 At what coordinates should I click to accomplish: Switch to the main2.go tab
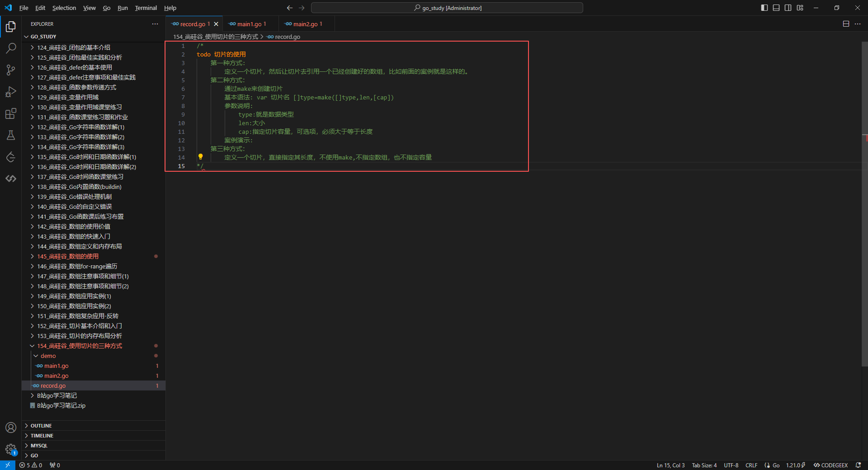[307, 24]
